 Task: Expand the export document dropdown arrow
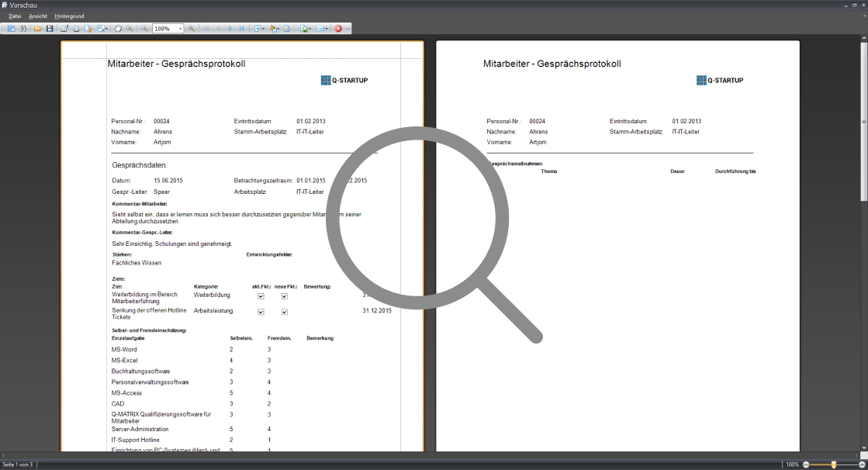coord(311,29)
